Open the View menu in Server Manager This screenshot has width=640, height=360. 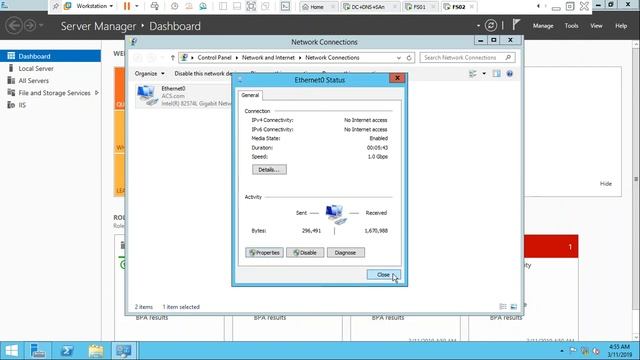(x=596, y=26)
